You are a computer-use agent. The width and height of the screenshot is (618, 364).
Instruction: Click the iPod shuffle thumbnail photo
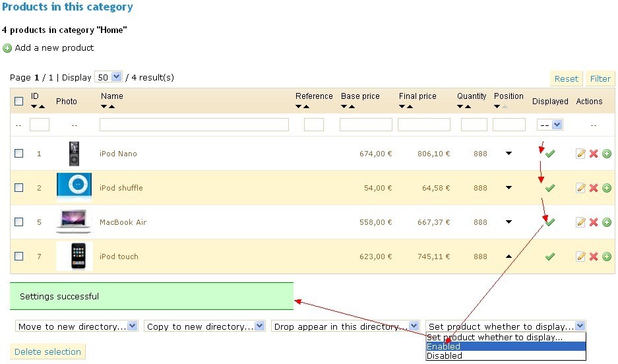click(x=74, y=187)
